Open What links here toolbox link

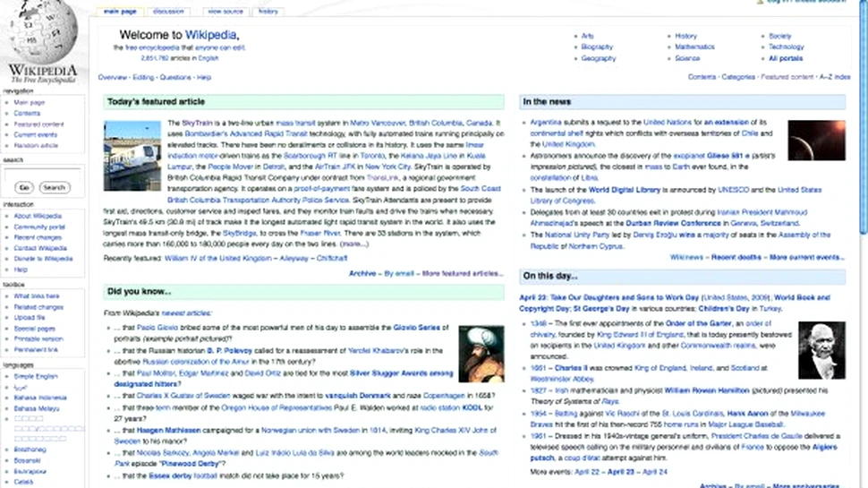tap(37, 295)
